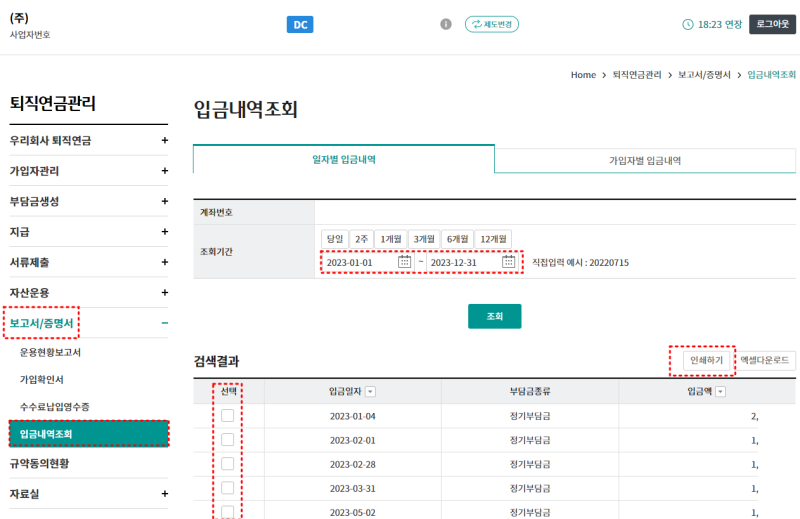Click the 인쇄하기 print button
This screenshot has width=800, height=519.
(x=706, y=360)
